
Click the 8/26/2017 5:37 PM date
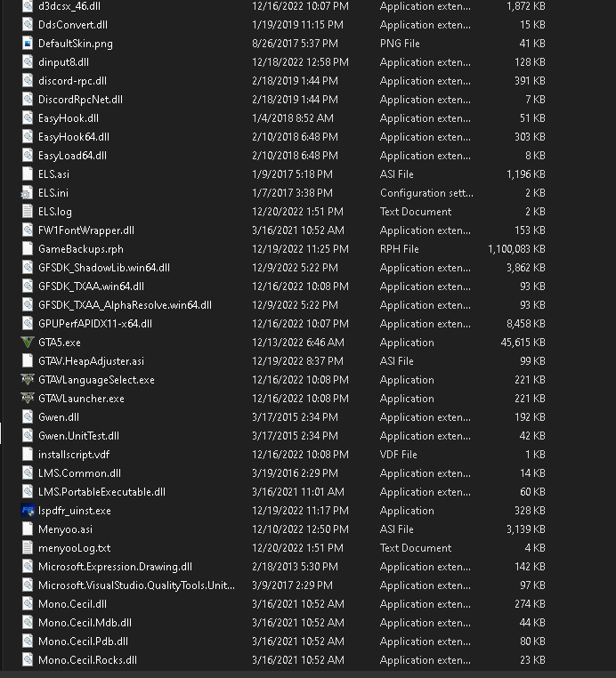pos(295,44)
